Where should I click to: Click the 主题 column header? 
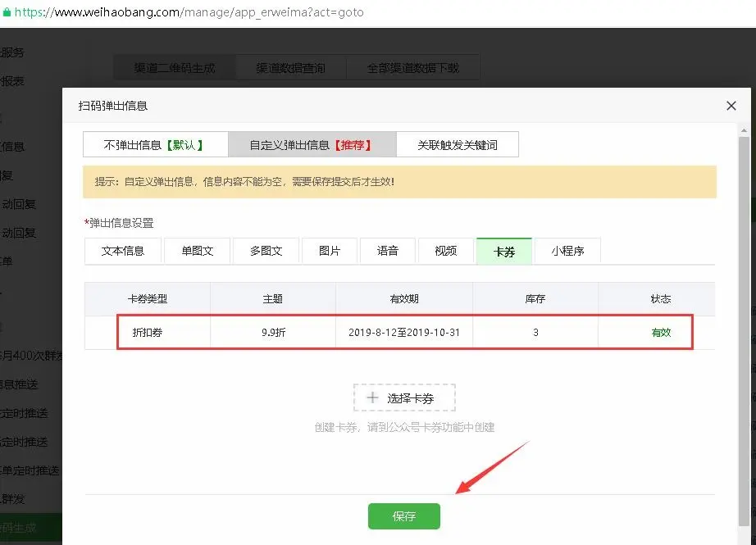click(273, 299)
